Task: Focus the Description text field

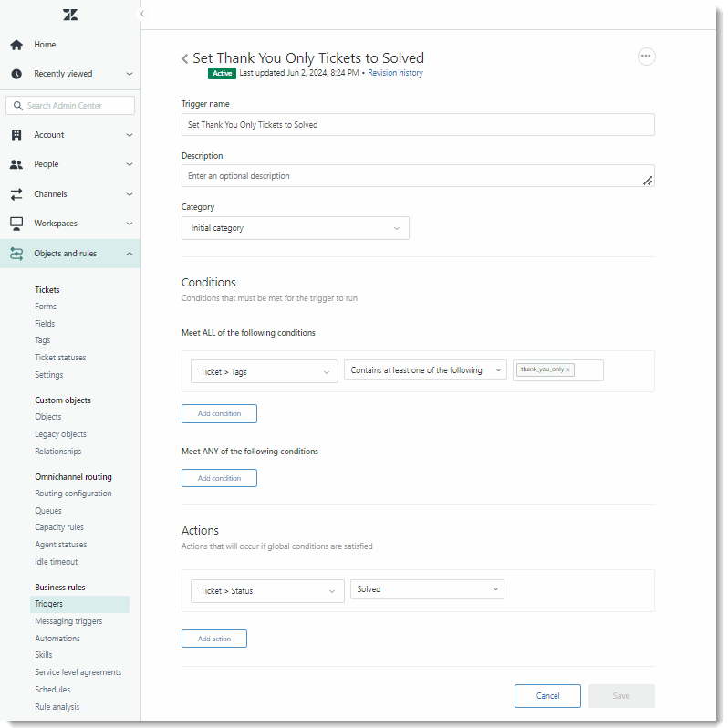Action: tap(418, 176)
